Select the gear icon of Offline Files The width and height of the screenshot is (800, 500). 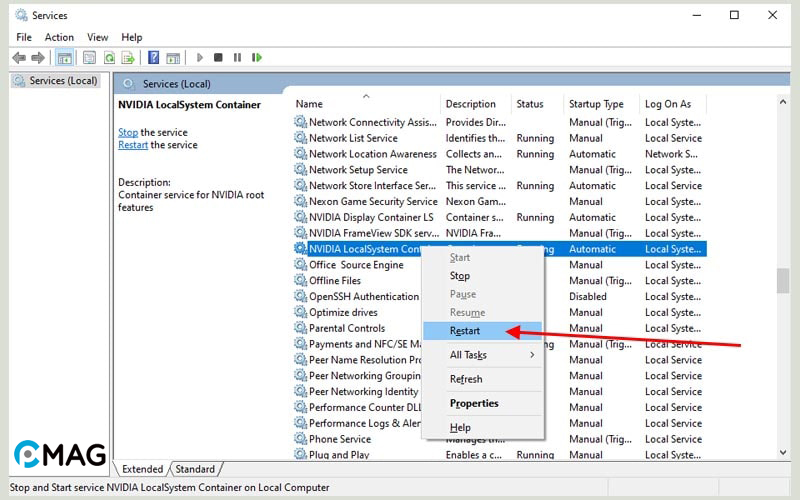(x=301, y=280)
